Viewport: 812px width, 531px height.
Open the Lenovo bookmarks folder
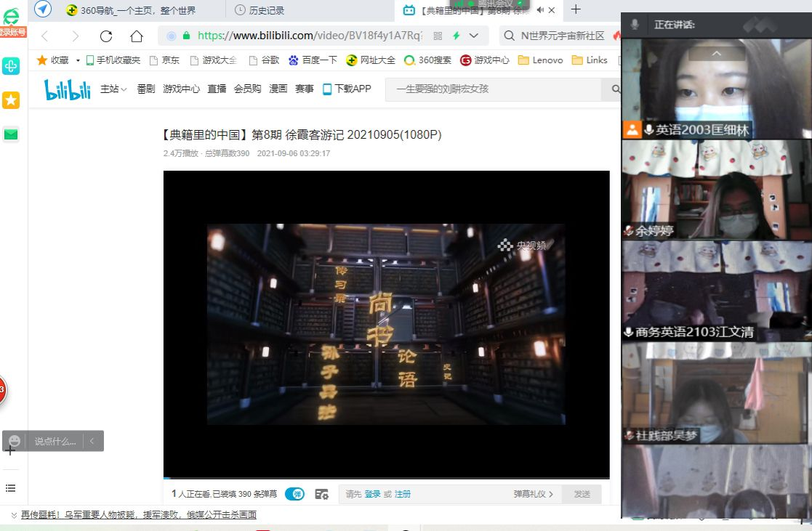541,60
